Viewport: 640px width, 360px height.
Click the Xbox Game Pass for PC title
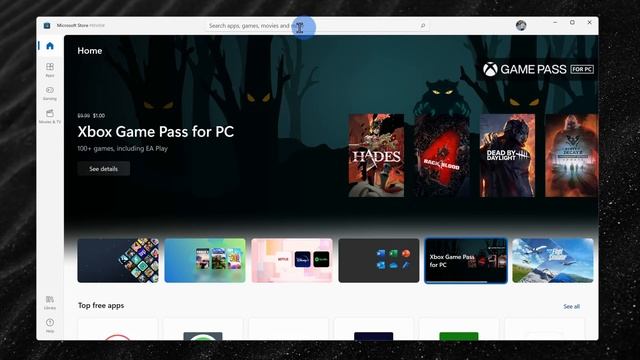pyautogui.click(x=156, y=132)
